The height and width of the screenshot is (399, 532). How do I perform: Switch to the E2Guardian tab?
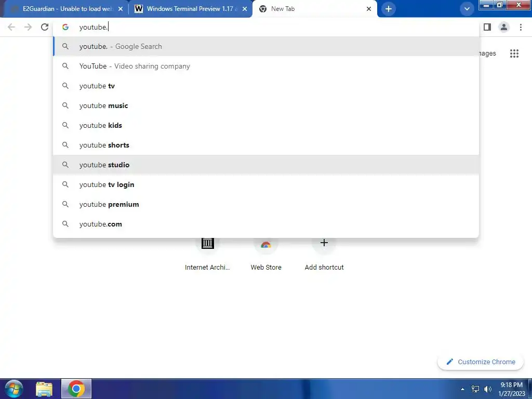click(64, 9)
